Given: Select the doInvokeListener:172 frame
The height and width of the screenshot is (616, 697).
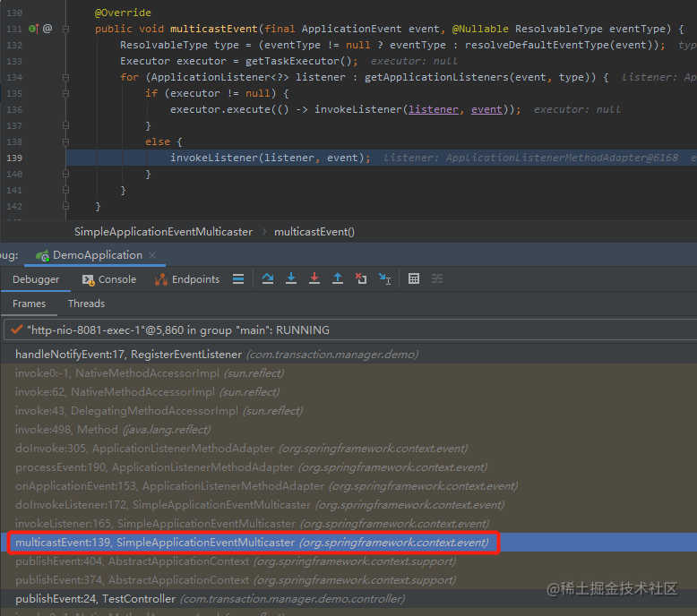Looking at the screenshot, I should point(348,504).
